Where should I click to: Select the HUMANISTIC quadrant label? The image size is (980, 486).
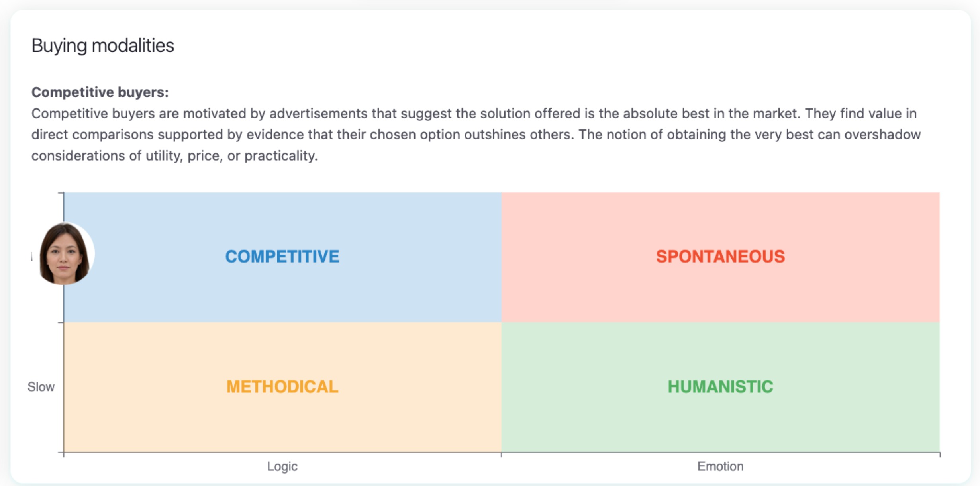pyautogui.click(x=720, y=387)
